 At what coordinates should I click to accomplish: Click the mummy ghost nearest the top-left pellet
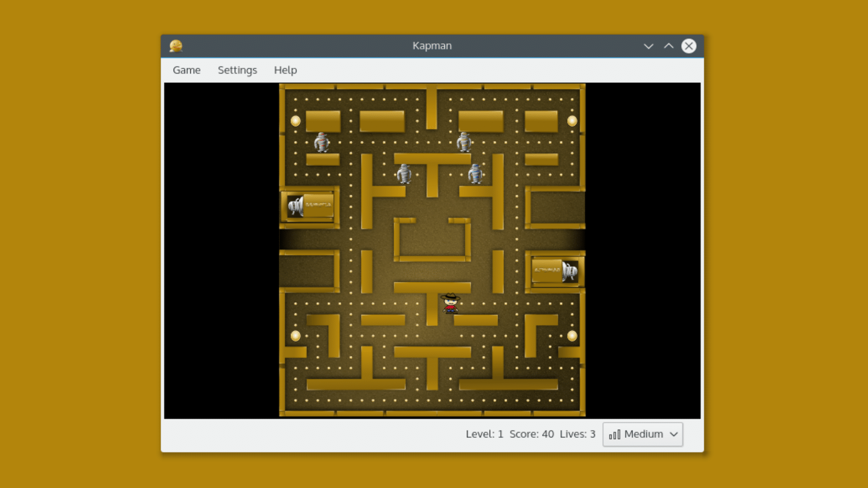tap(321, 142)
